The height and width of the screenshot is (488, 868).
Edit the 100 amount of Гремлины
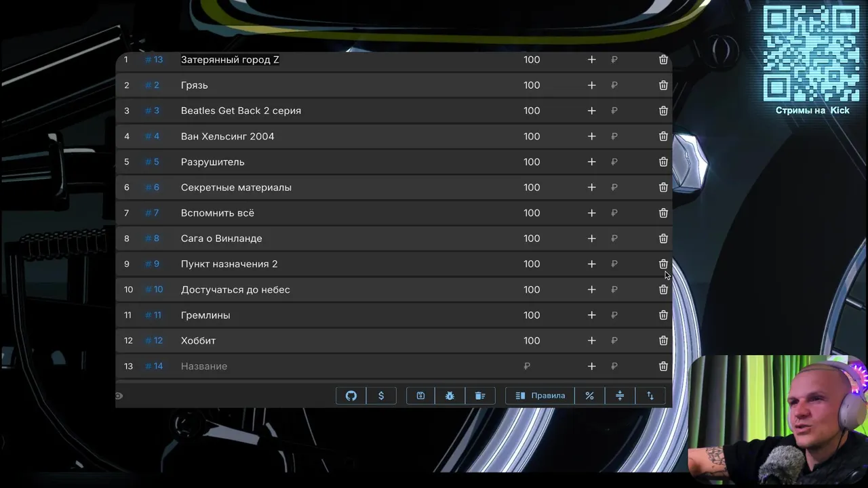tap(532, 315)
